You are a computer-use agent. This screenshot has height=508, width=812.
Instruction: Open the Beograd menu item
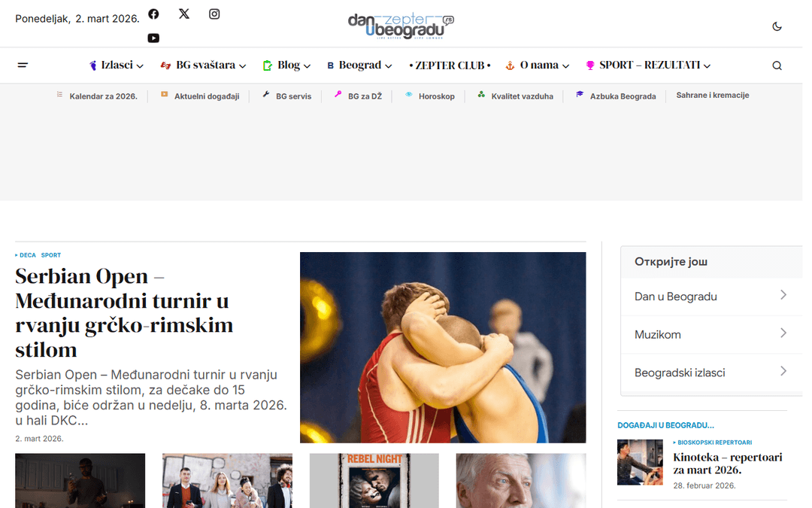[360, 65]
